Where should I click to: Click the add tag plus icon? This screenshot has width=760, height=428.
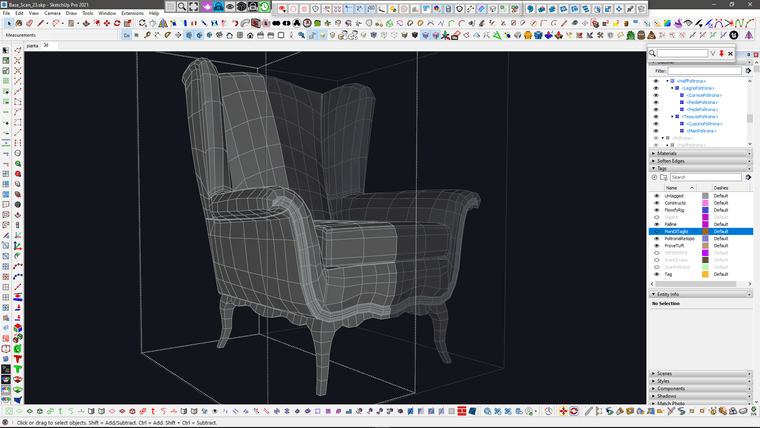click(x=656, y=178)
